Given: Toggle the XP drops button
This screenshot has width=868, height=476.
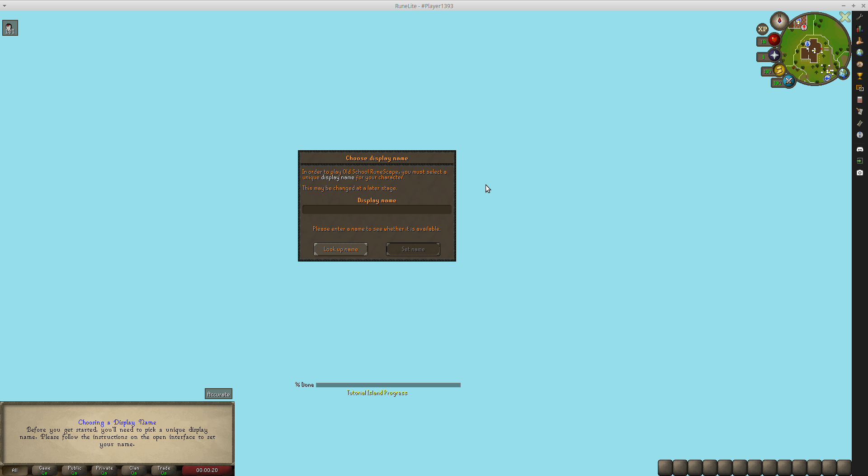Looking at the screenshot, I should coord(762,29).
